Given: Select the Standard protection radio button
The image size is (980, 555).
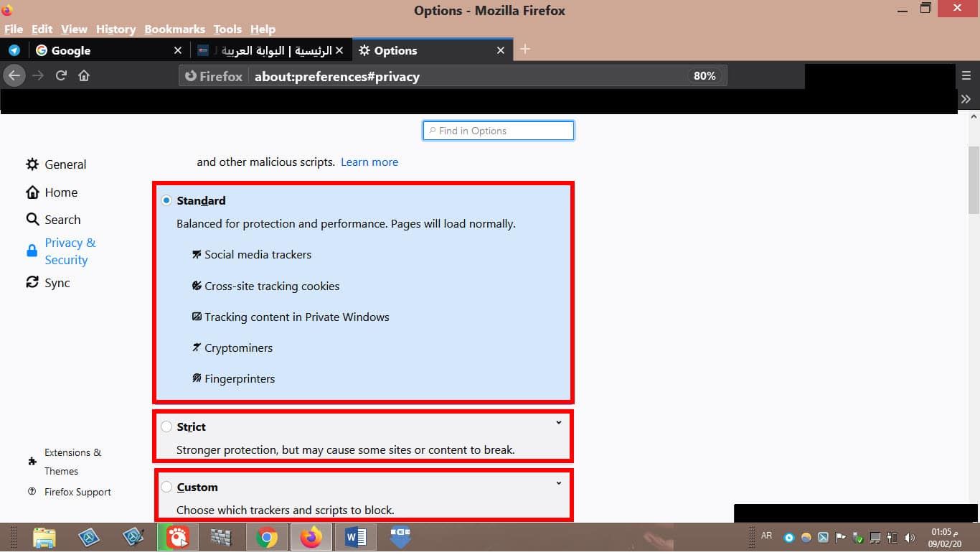Looking at the screenshot, I should pyautogui.click(x=166, y=200).
